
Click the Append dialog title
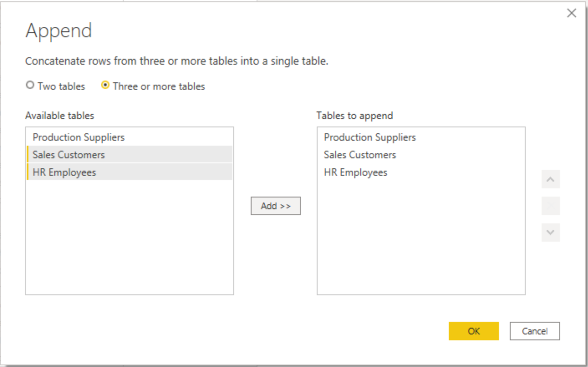59,30
